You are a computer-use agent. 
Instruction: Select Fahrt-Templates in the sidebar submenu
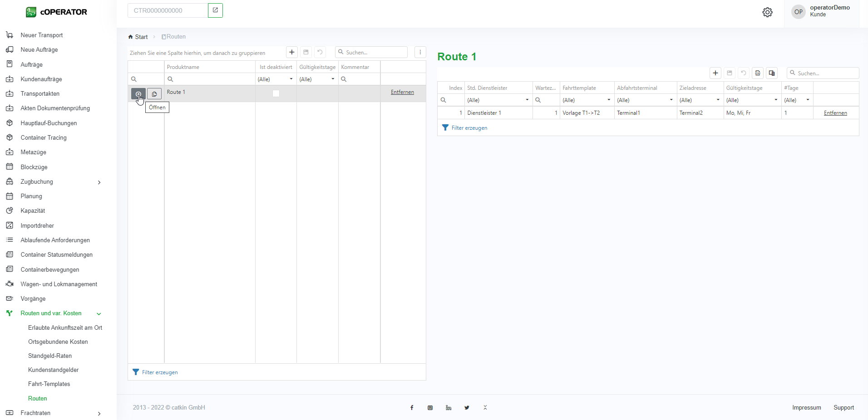click(x=49, y=384)
